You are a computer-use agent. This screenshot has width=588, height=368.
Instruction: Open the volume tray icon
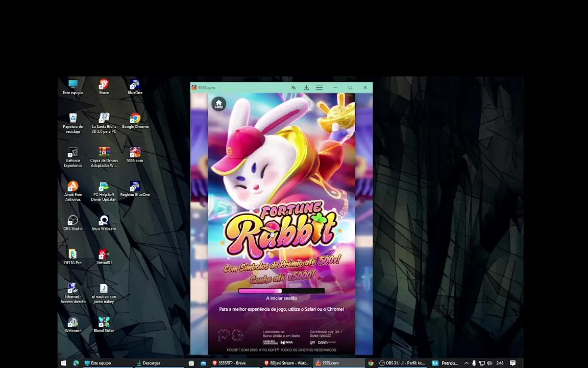490,363
